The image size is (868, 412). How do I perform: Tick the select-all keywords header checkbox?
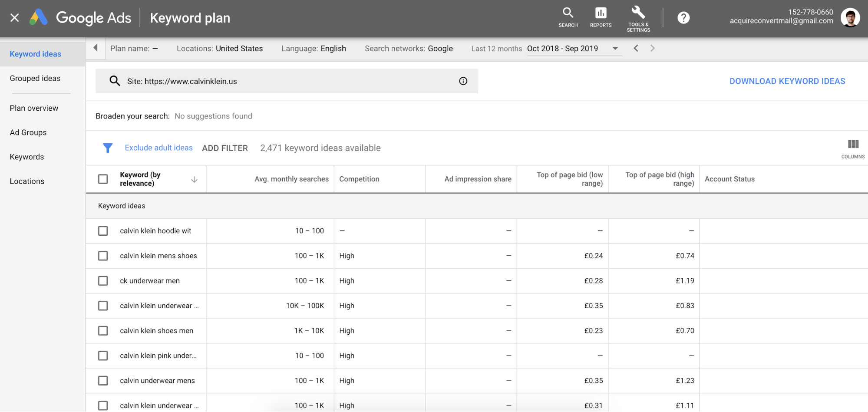103,179
